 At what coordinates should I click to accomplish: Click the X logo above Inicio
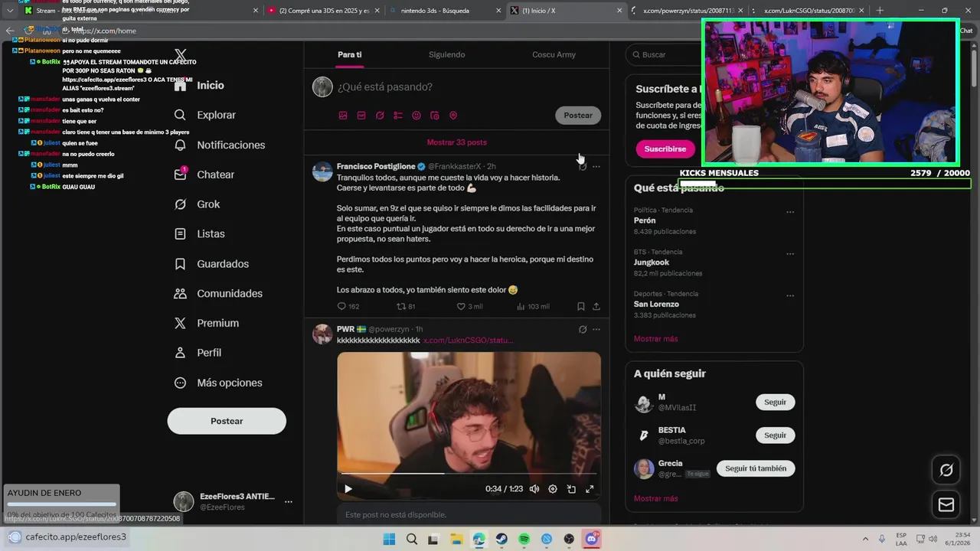point(181,55)
